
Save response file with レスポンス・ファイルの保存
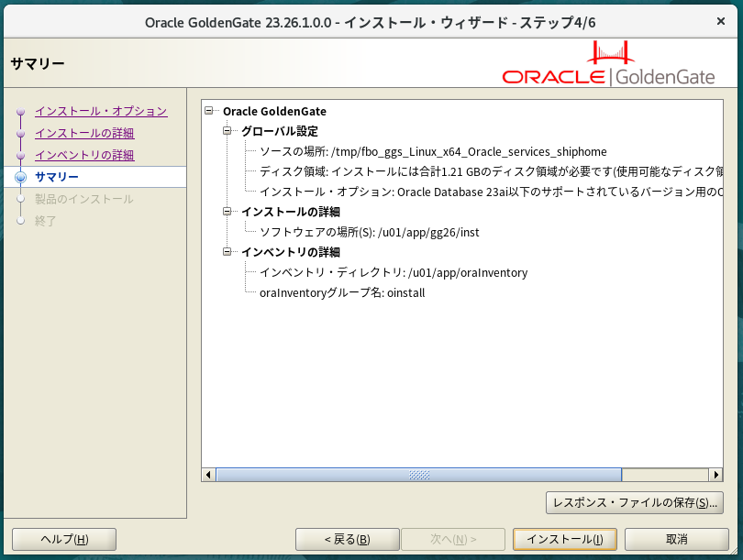[635, 502]
